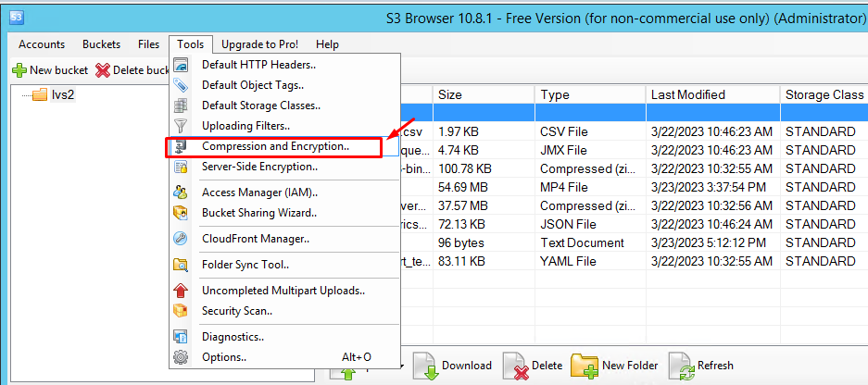Open the Files menu
868x385 pixels.
pyautogui.click(x=149, y=44)
